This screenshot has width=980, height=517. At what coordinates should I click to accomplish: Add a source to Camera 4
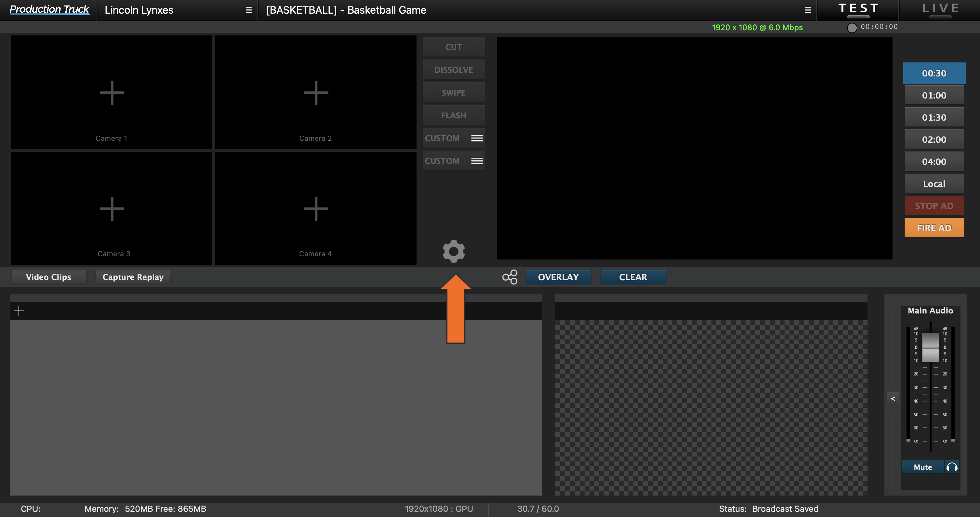pyautogui.click(x=316, y=209)
